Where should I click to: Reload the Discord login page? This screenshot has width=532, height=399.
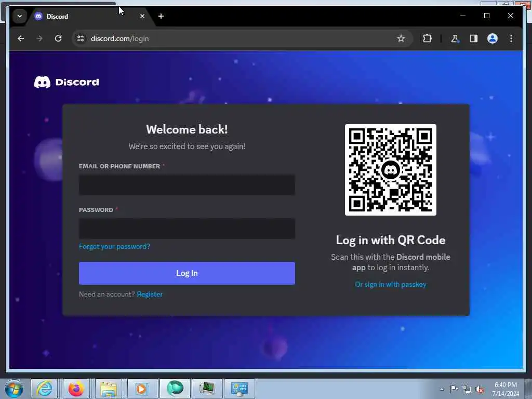click(58, 38)
